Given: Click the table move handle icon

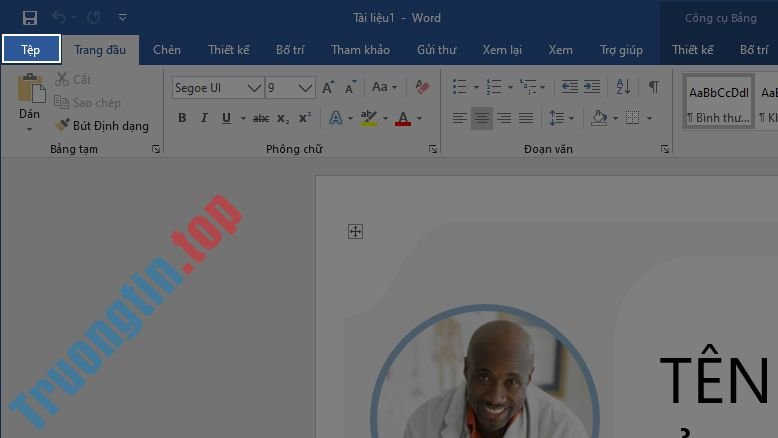Looking at the screenshot, I should [355, 232].
